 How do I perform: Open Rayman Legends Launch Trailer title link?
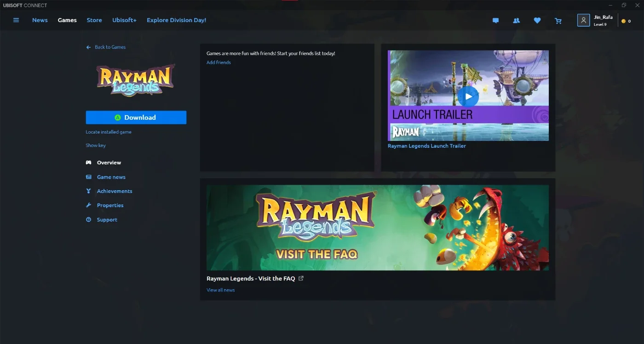pos(427,146)
